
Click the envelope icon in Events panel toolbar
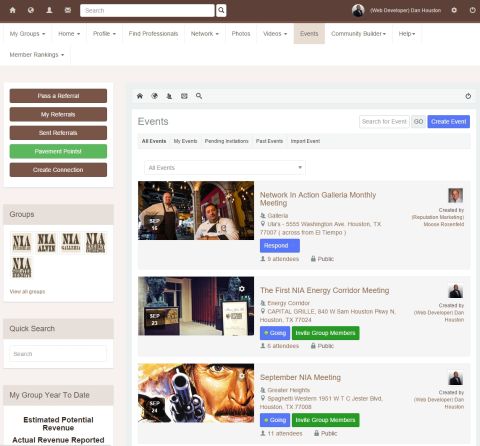coord(184,96)
